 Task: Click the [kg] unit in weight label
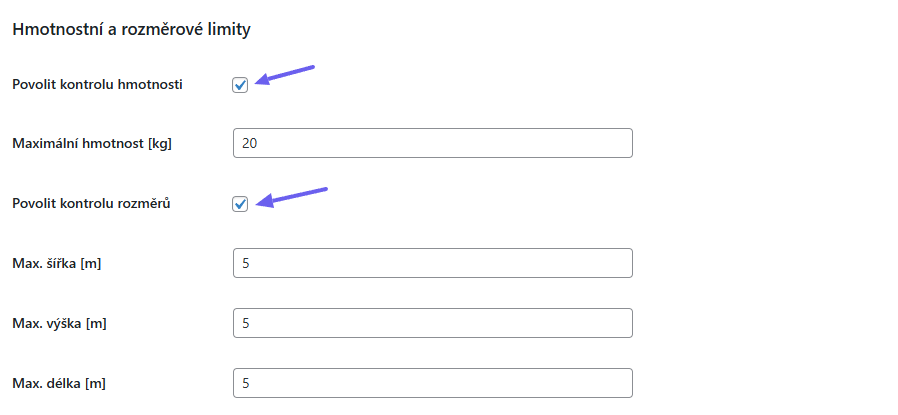(x=160, y=144)
